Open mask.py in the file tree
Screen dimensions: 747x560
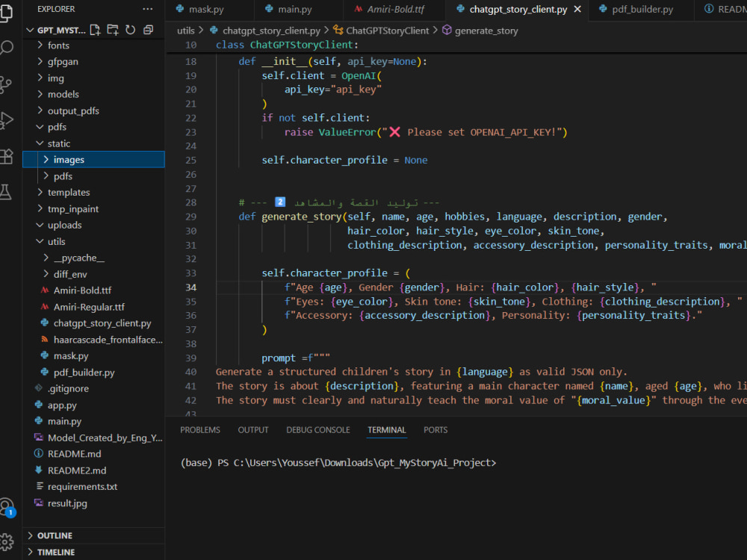[94, 355]
